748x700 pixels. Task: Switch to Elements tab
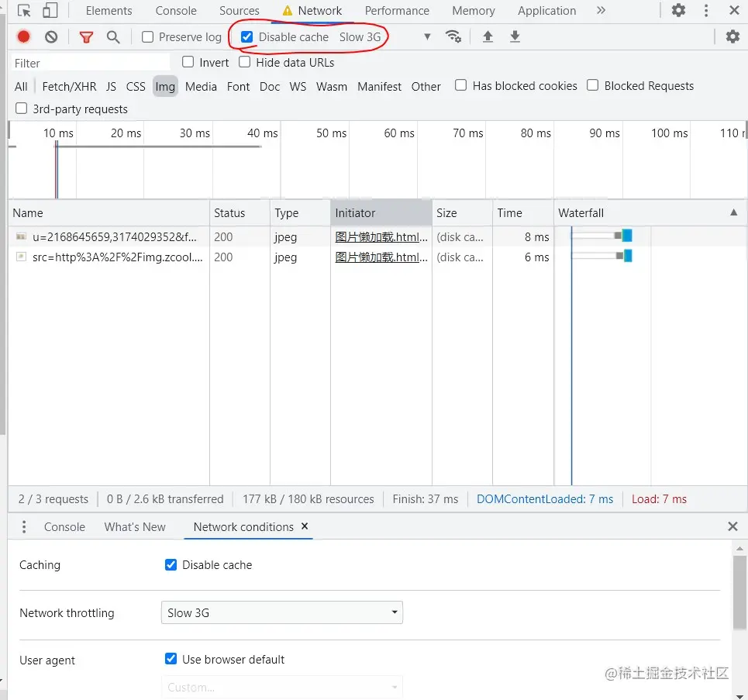coord(109,11)
